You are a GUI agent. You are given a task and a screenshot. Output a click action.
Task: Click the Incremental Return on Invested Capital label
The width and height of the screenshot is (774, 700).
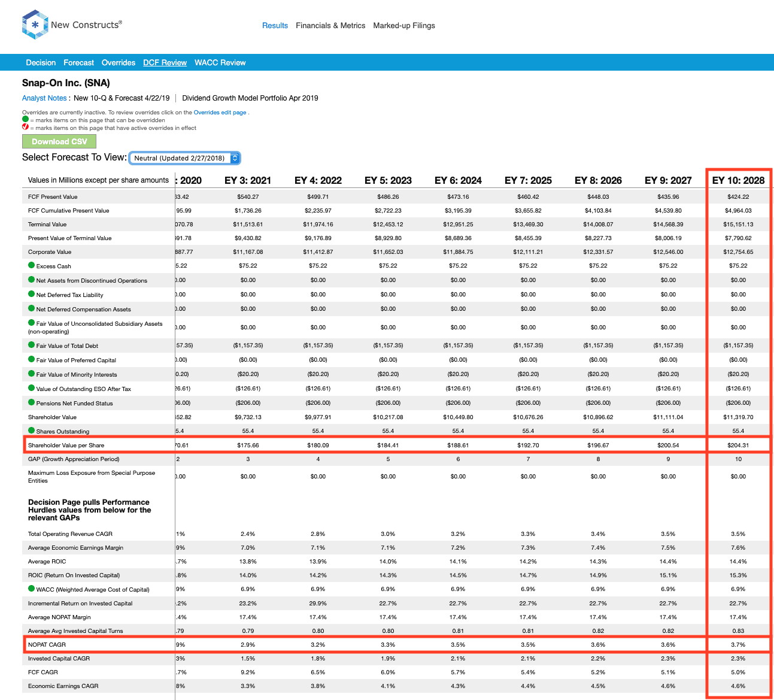point(80,604)
